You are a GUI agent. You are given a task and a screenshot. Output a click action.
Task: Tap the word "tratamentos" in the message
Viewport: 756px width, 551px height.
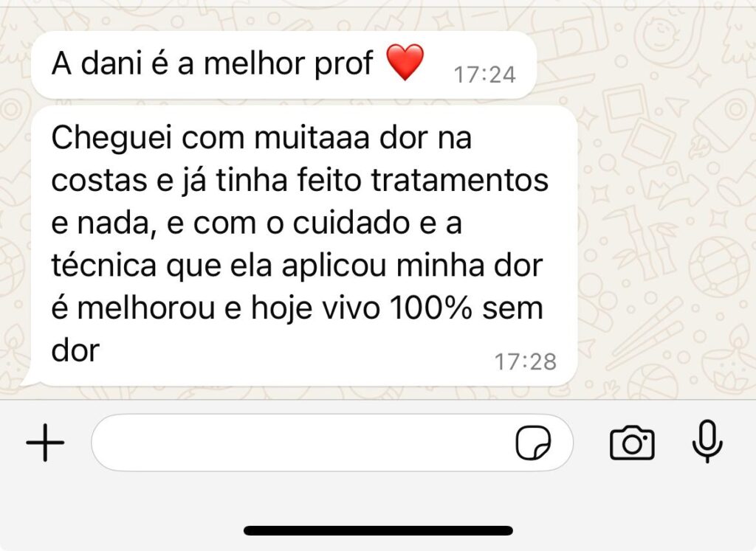click(459, 181)
